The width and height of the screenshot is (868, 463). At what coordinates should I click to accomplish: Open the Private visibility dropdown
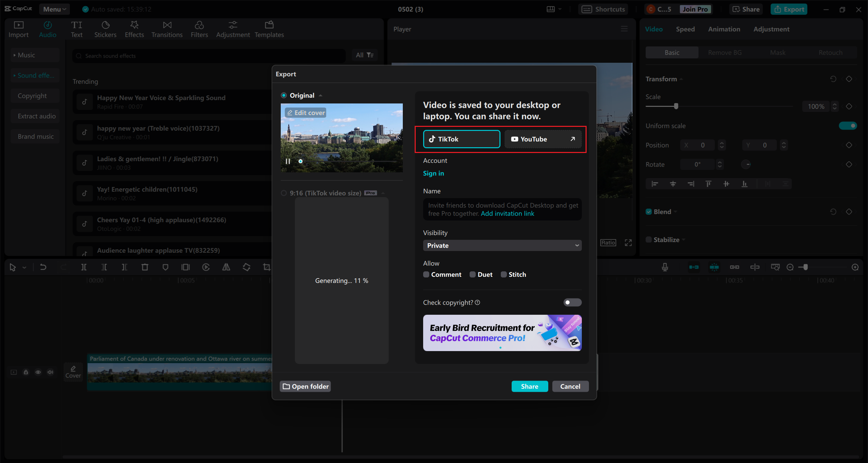pyautogui.click(x=502, y=246)
